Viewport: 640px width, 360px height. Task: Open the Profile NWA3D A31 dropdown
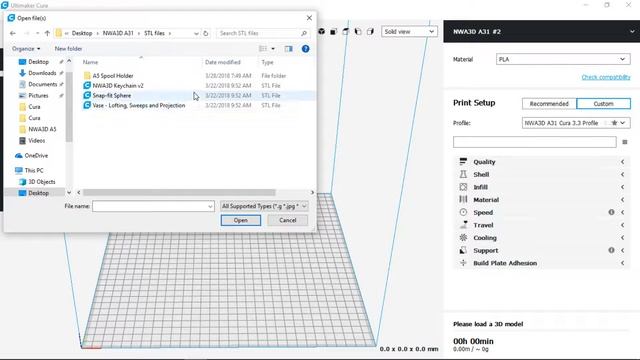576,123
